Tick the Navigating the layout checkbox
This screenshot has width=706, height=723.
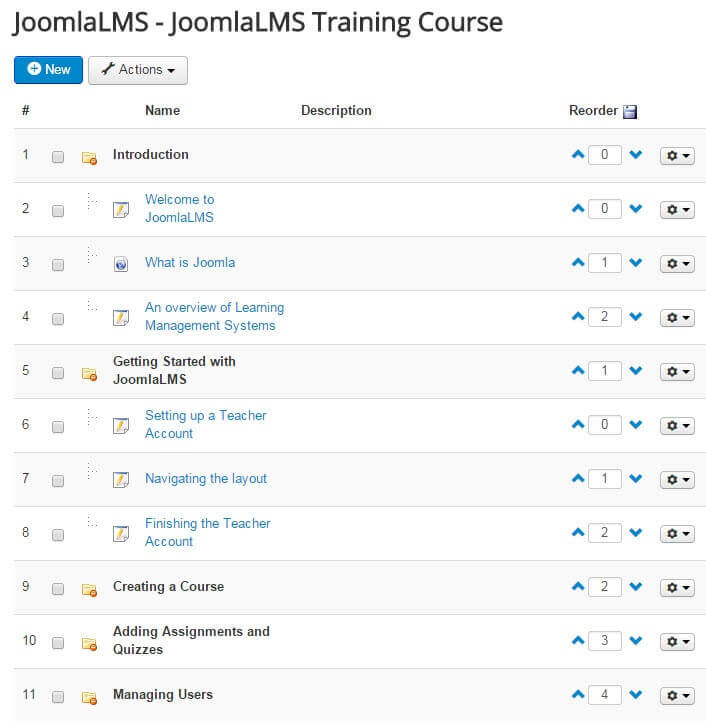[58, 481]
